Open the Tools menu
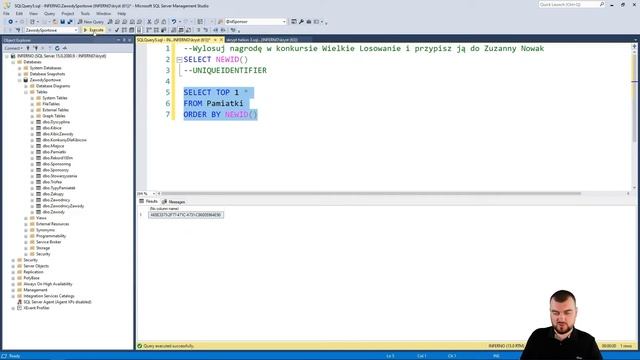Screen dimensions: 640x360 pos(85,13)
